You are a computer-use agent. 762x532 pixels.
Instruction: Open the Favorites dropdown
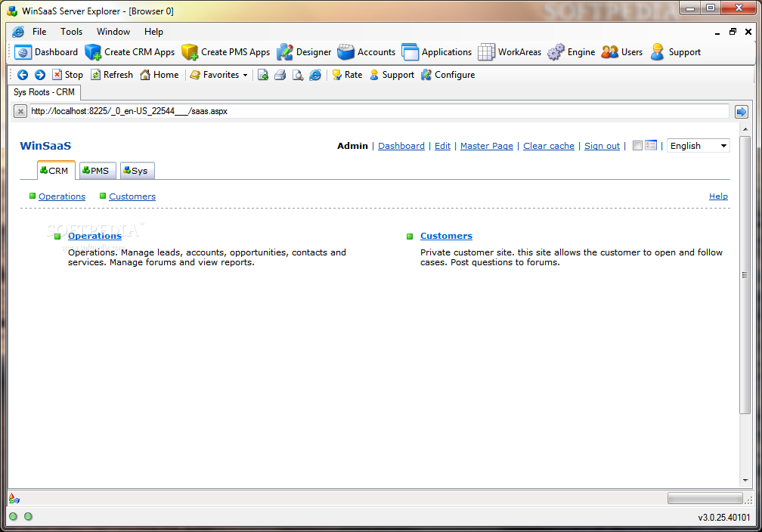(x=218, y=75)
